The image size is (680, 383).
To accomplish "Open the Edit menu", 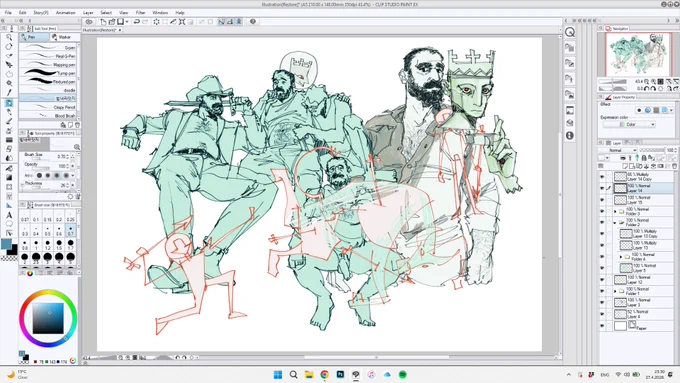I will coord(23,13).
